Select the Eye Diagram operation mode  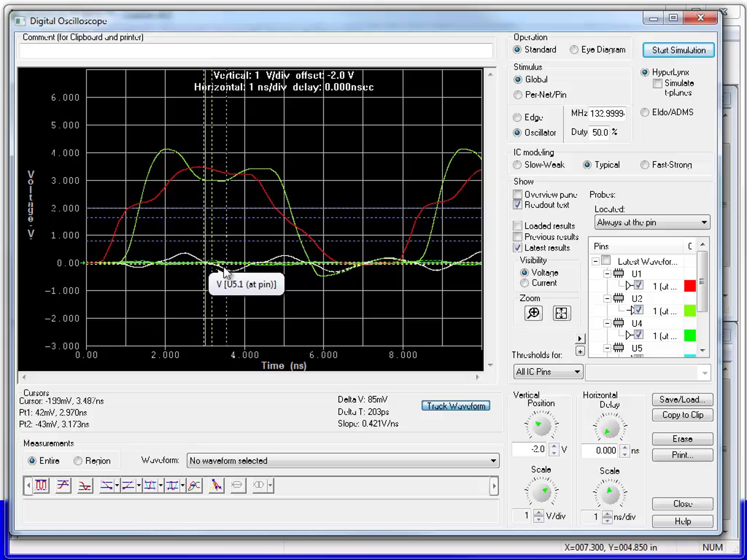point(574,49)
